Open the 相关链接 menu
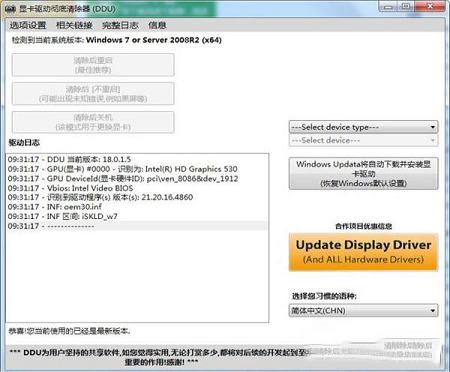The image size is (450, 372). pyautogui.click(x=74, y=25)
